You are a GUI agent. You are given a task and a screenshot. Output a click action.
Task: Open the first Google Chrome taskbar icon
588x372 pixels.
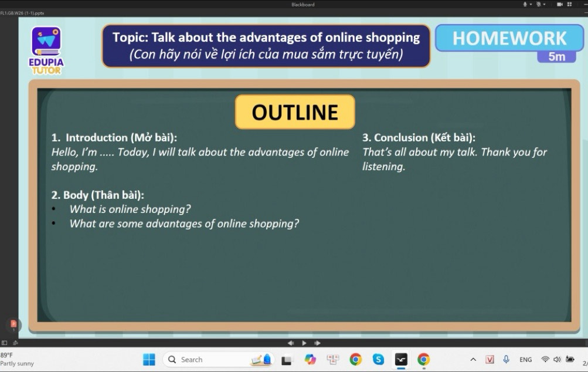(356, 360)
